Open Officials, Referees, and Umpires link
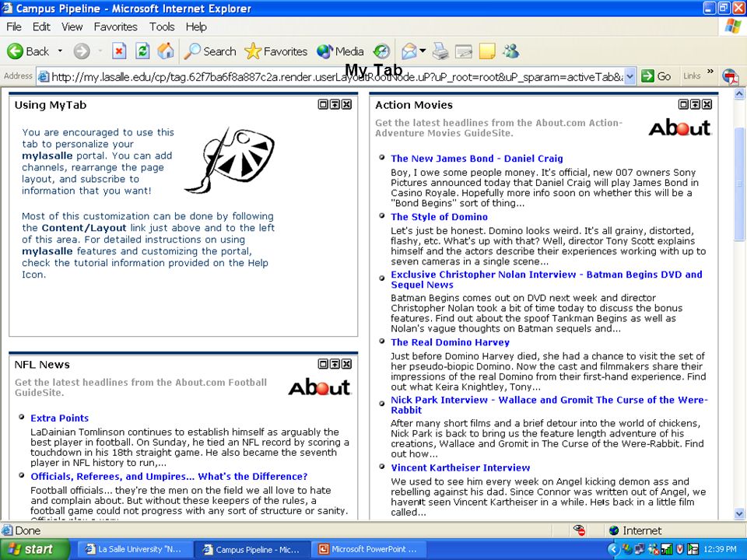This screenshot has width=747, height=560. (169, 476)
